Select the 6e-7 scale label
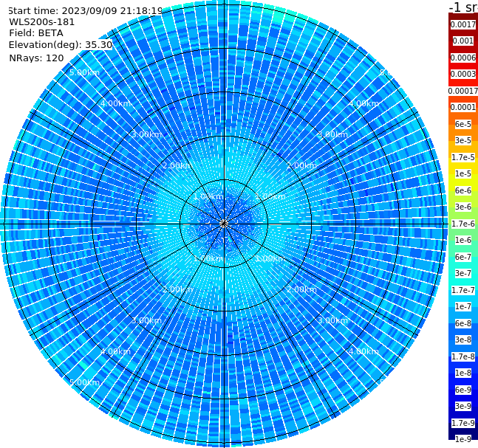 pyautogui.click(x=463, y=257)
